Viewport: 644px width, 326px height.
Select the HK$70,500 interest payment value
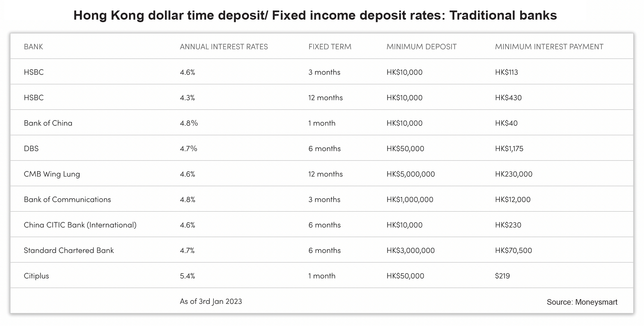513,250
